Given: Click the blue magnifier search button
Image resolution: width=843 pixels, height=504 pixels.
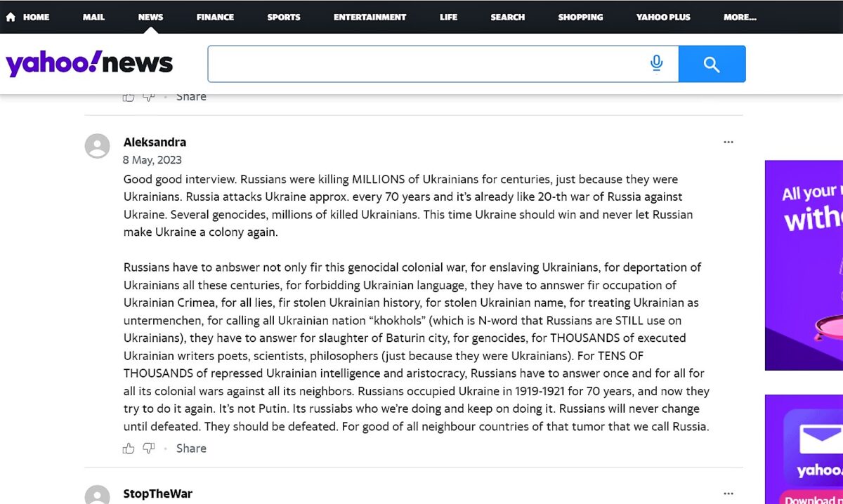Looking at the screenshot, I should [712, 65].
